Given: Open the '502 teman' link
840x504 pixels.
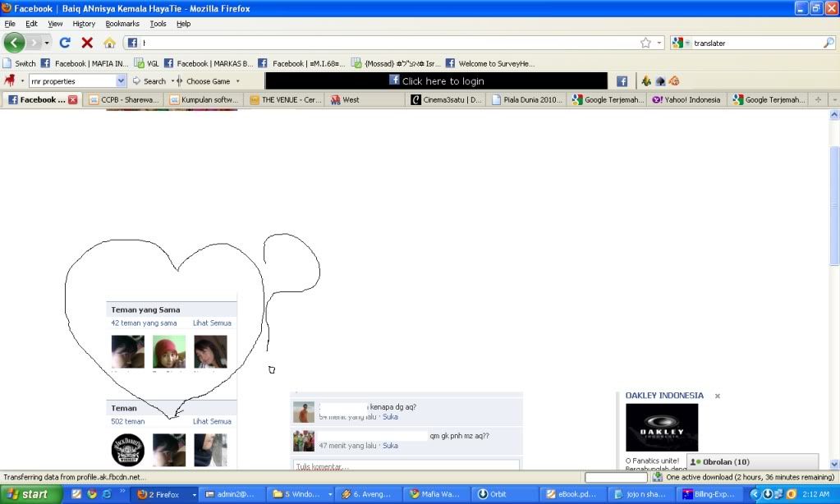Looking at the screenshot, I should coord(127,422).
